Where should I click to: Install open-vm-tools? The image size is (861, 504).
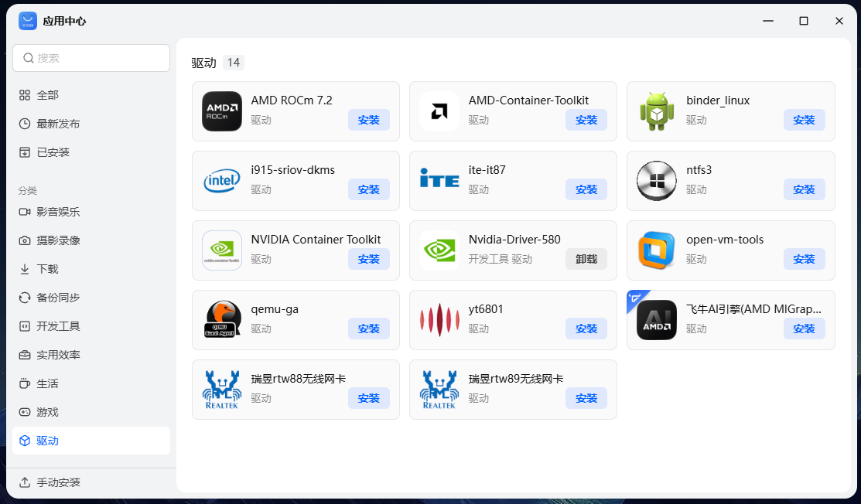pos(804,260)
